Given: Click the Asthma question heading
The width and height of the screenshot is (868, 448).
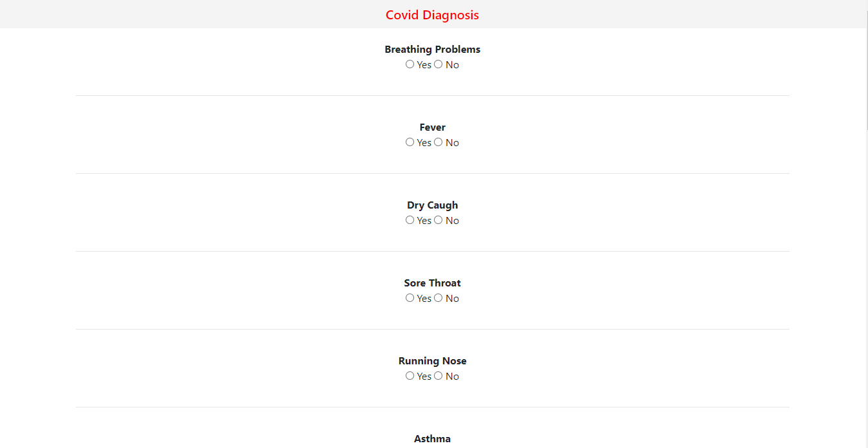Looking at the screenshot, I should pyautogui.click(x=432, y=439).
